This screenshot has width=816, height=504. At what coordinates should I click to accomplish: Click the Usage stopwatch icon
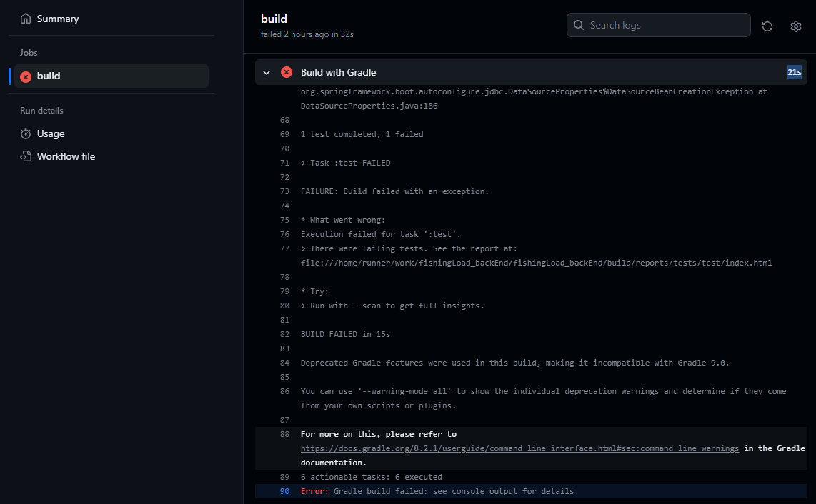[26, 133]
